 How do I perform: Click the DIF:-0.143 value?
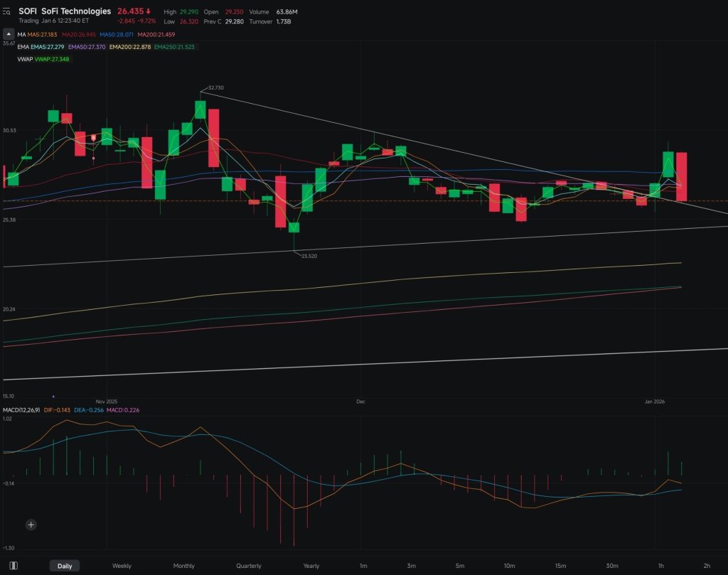[x=57, y=410]
